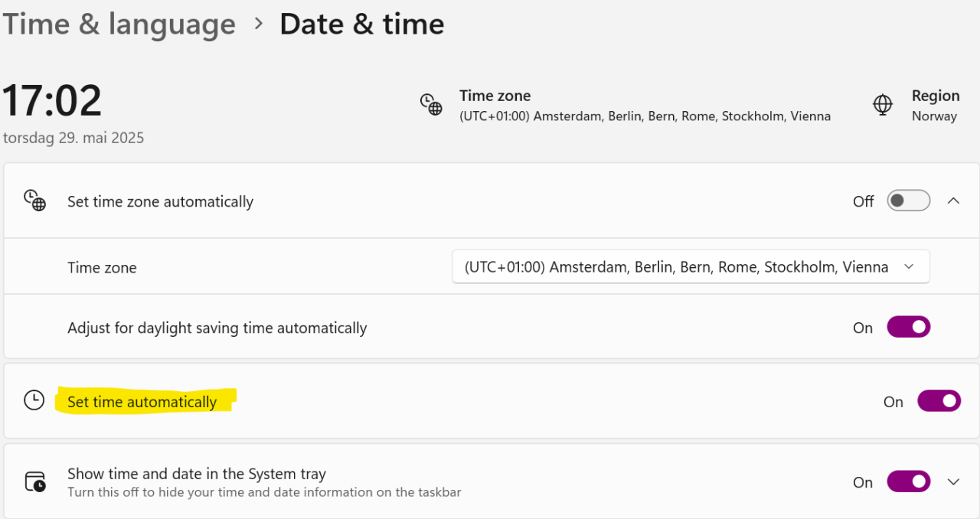Click the Adjust for daylight saving time label

pyautogui.click(x=217, y=328)
